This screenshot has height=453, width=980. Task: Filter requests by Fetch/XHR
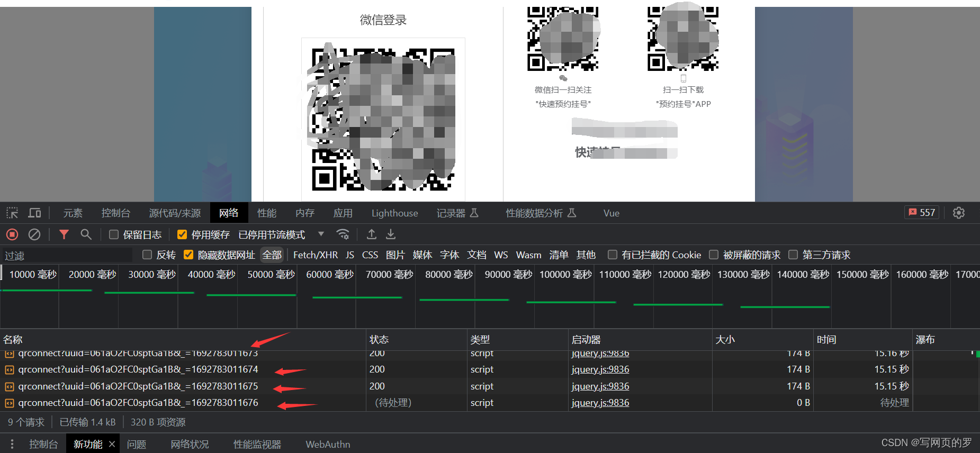pos(316,255)
